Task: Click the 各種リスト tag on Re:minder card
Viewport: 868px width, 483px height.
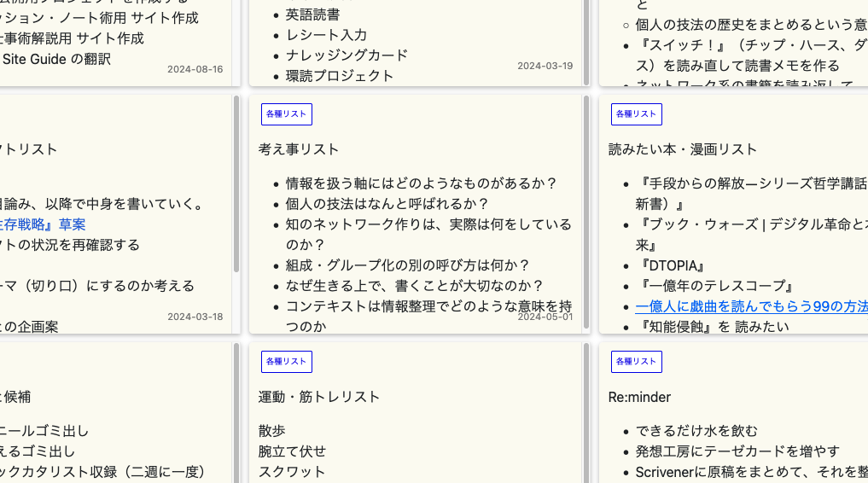Action: point(636,361)
